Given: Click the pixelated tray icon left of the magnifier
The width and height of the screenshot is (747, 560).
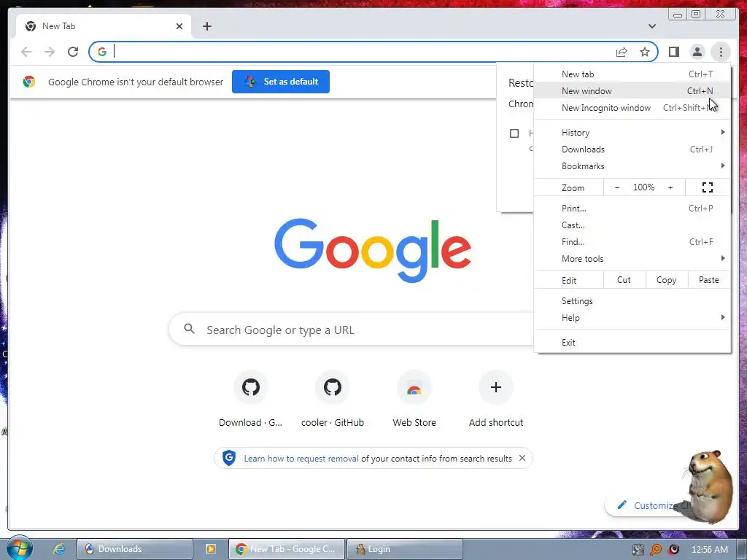Looking at the screenshot, I should click(x=638, y=550).
